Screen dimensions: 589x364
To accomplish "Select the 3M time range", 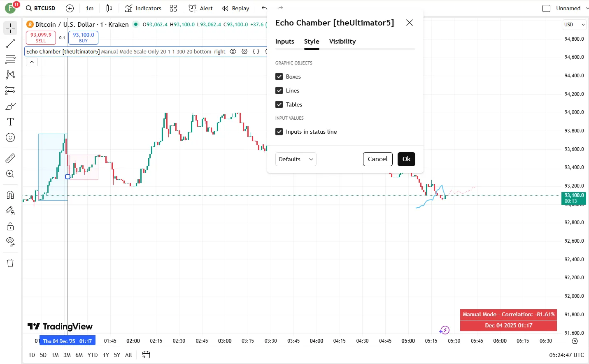I will [x=67, y=355].
